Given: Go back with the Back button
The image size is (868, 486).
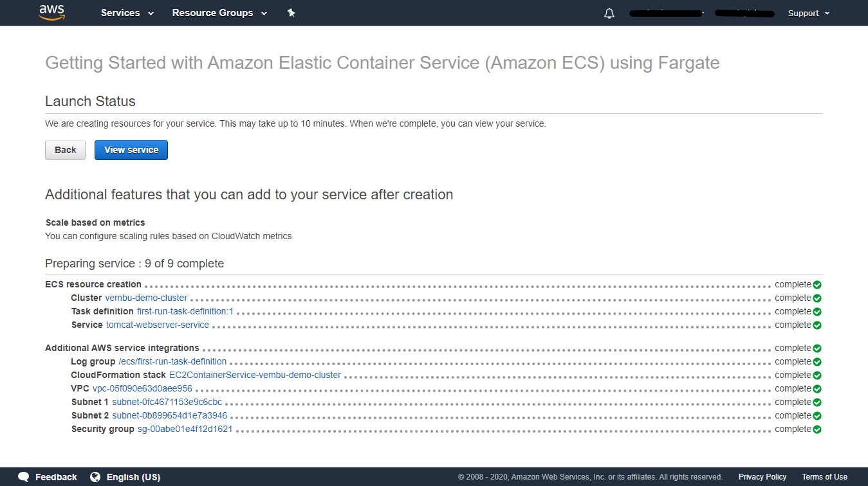Looking at the screenshot, I should (65, 150).
